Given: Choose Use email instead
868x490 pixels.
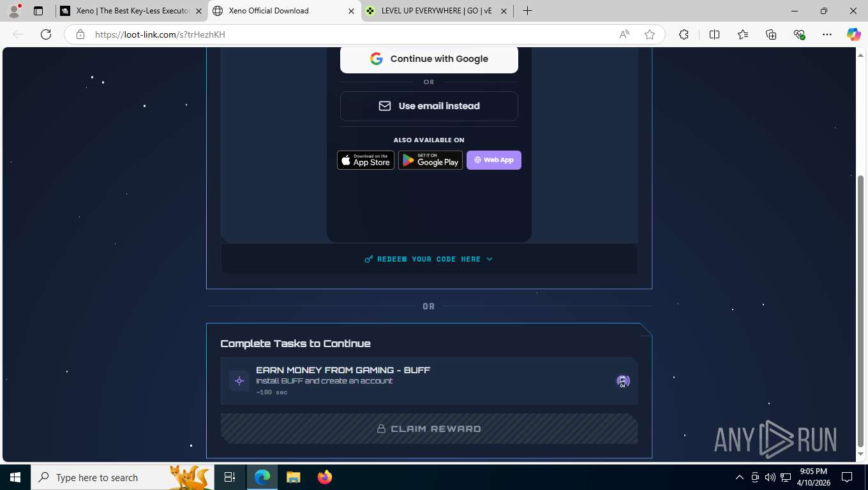Looking at the screenshot, I should pyautogui.click(x=429, y=106).
